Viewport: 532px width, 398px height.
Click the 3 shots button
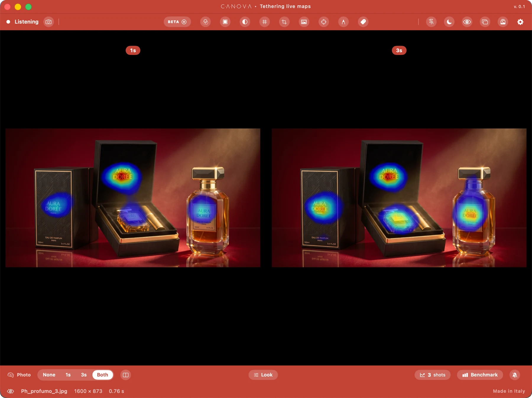(x=432, y=375)
